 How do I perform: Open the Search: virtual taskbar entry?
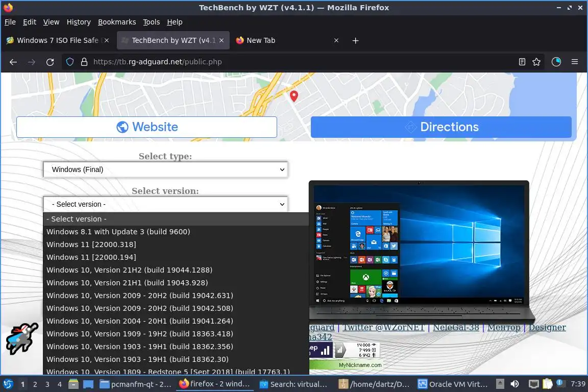point(293,384)
